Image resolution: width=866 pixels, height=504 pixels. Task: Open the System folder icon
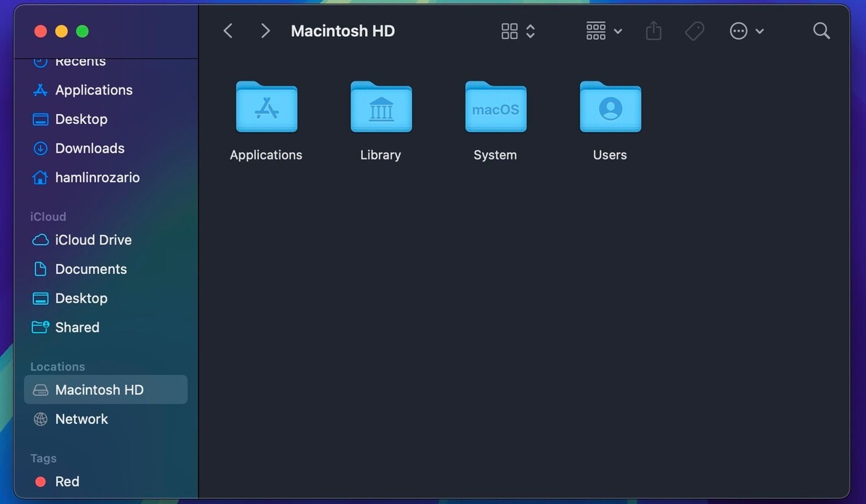click(496, 107)
